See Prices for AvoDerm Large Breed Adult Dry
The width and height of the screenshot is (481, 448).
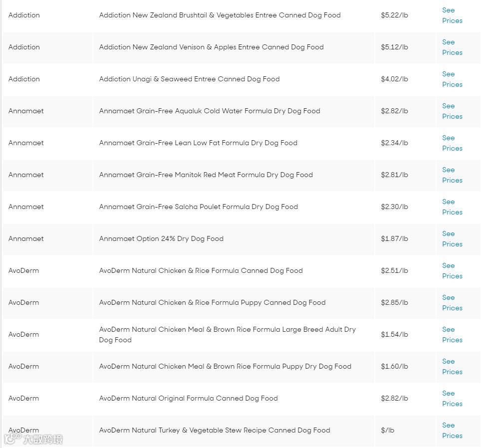452,334
